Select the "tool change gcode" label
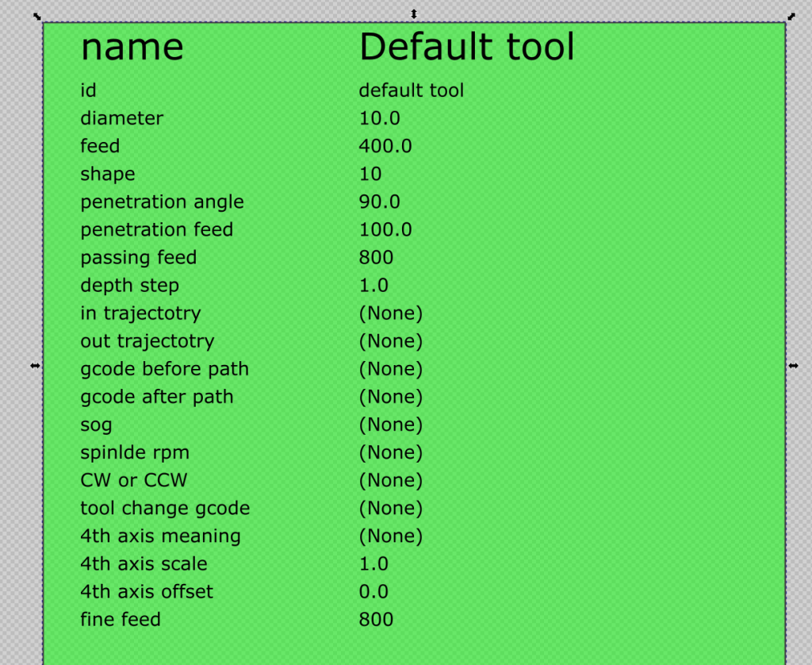Screen dimensions: 812x665 coord(165,508)
